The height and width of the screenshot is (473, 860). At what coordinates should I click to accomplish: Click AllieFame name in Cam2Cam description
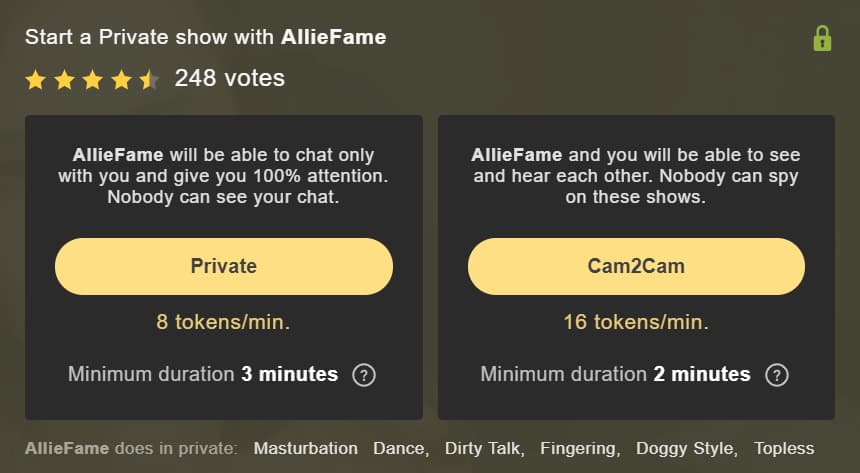pos(517,155)
